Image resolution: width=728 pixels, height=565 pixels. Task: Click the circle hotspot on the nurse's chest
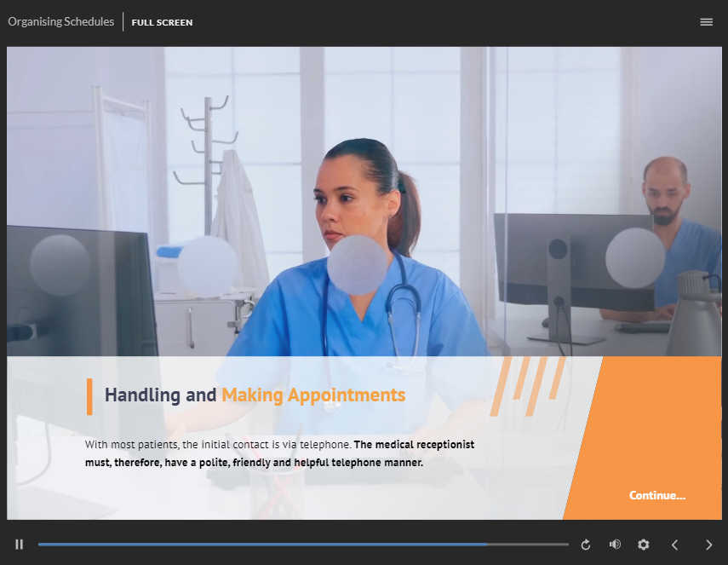357,265
